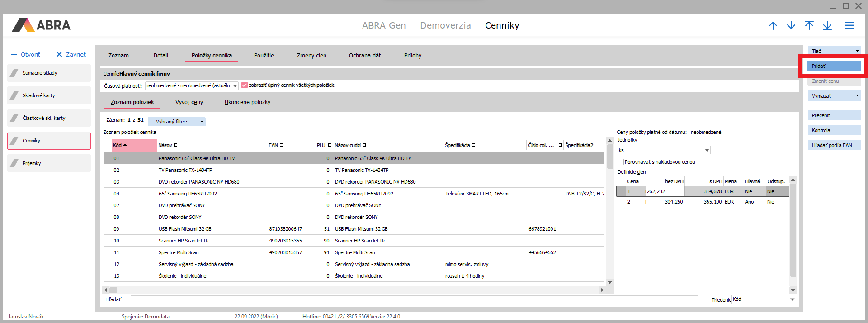The height and width of the screenshot is (323, 868).
Task: Open the Vývoj ceny tab
Action: pyautogui.click(x=189, y=102)
